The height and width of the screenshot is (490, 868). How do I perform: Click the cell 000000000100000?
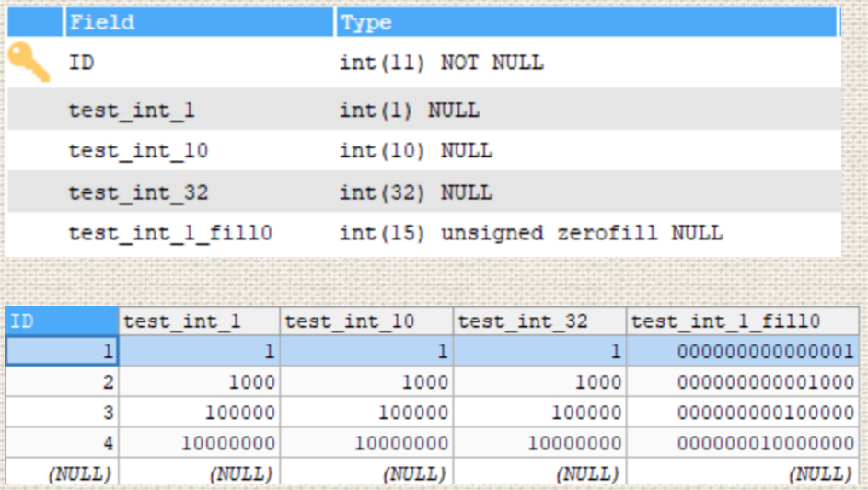tap(743, 413)
